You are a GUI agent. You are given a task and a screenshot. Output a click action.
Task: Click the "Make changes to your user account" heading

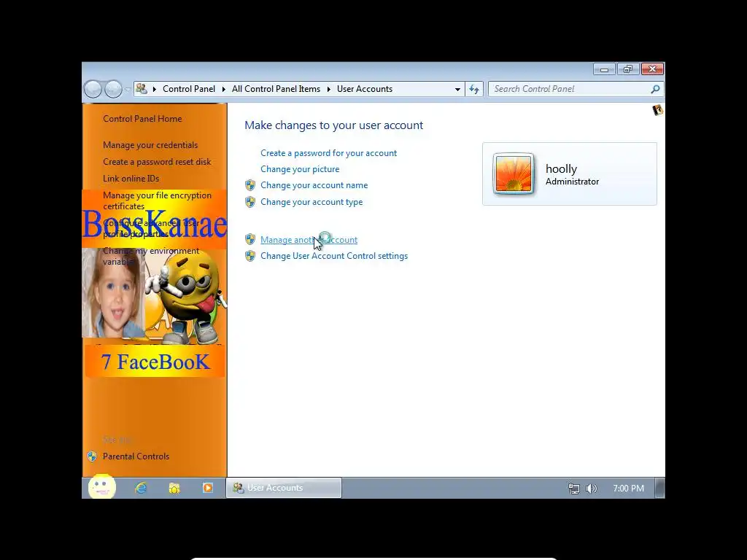(x=333, y=125)
